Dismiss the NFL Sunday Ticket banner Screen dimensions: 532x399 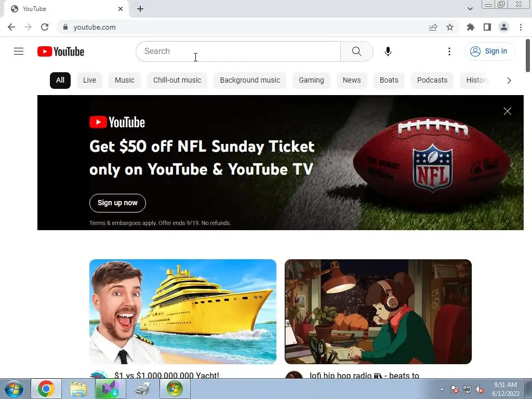pos(507,111)
